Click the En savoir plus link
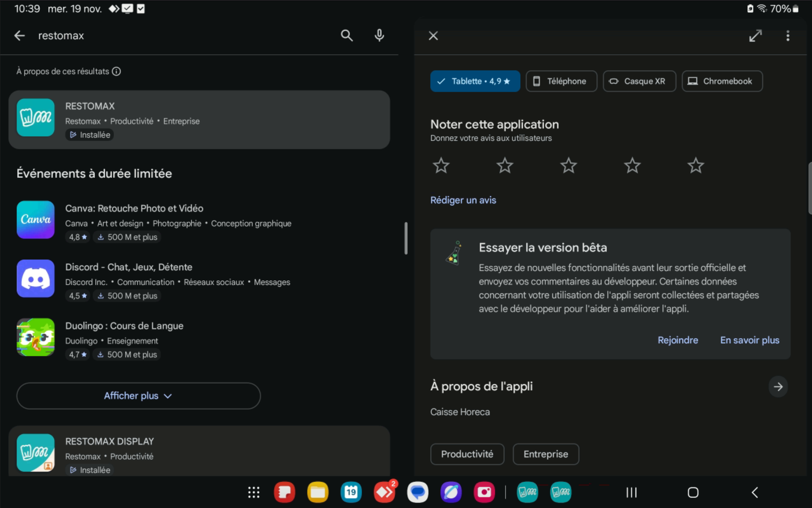Screen dimensions: 812x508 coord(749,340)
